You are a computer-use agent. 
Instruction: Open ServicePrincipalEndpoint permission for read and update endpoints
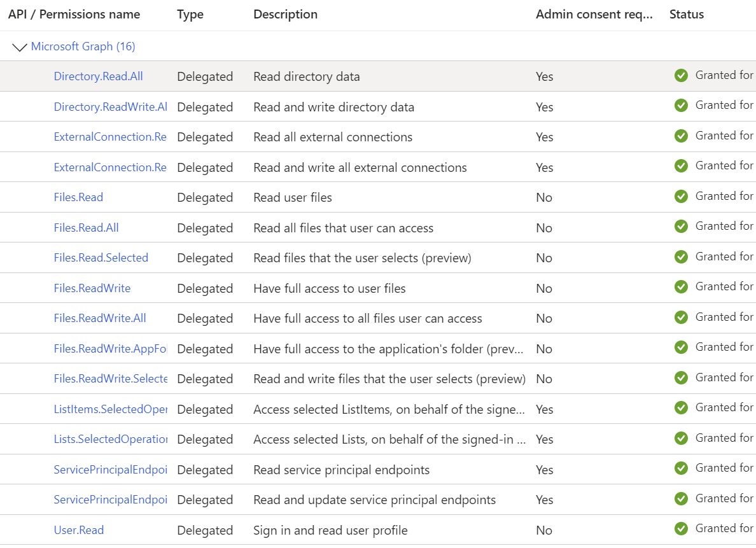pos(111,499)
